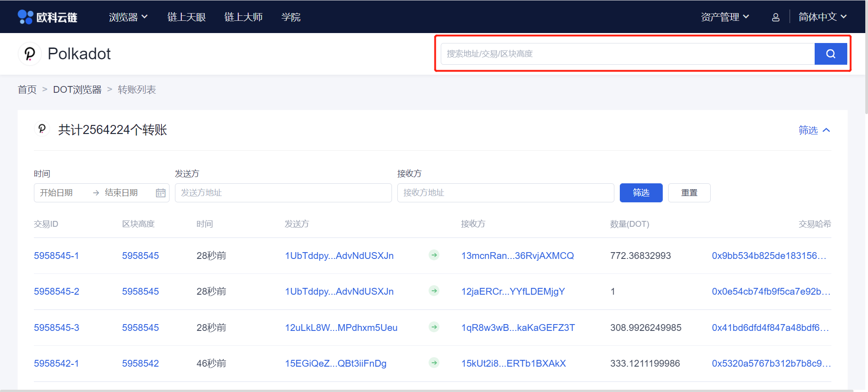The width and height of the screenshot is (868, 392).
Task: Navigate to 首页 in breadcrumb
Action: click(x=27, y=90)
